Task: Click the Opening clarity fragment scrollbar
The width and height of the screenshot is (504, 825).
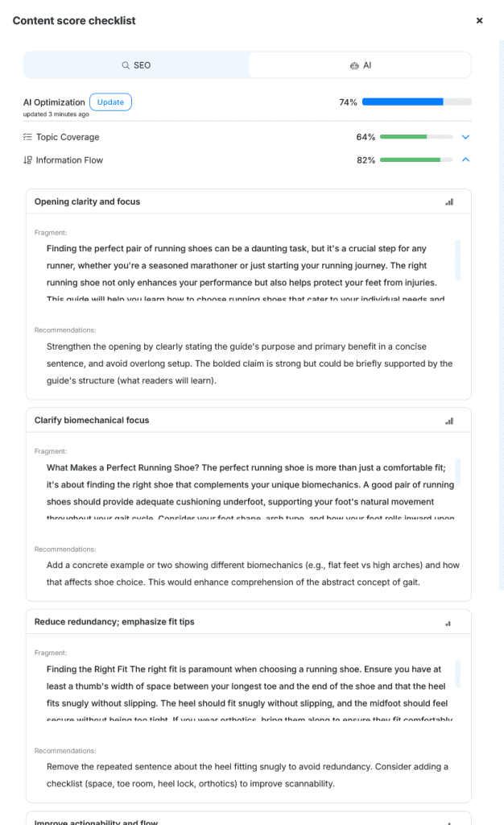Action: point(458,259)
